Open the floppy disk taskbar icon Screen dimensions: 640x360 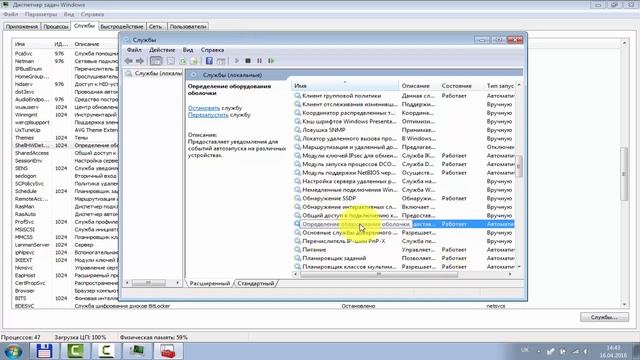click(44, 351)
